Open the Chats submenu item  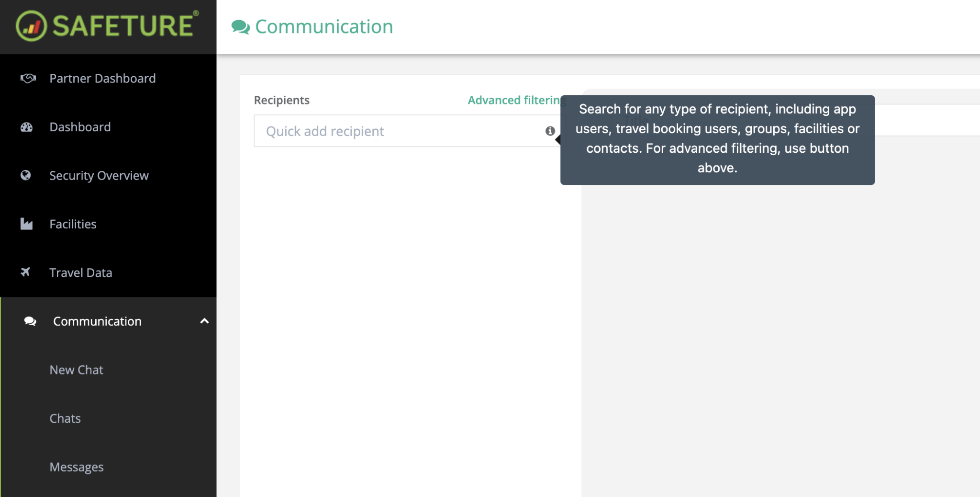65,418
